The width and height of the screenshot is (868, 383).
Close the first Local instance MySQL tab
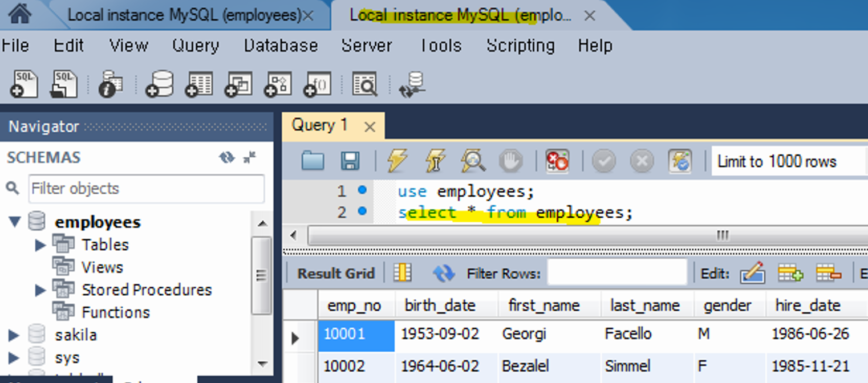tap(308, 16)
